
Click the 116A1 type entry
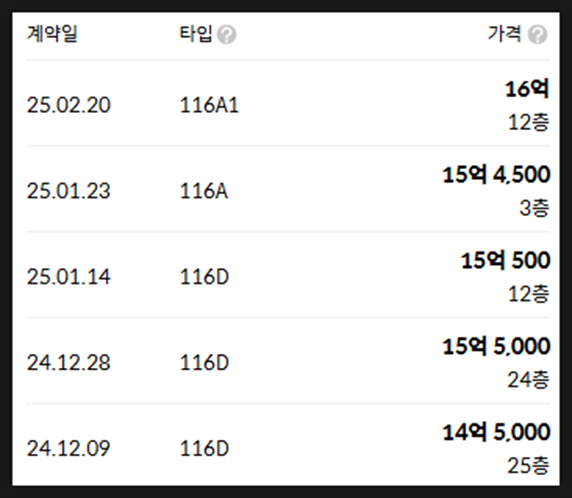(209, 105)
